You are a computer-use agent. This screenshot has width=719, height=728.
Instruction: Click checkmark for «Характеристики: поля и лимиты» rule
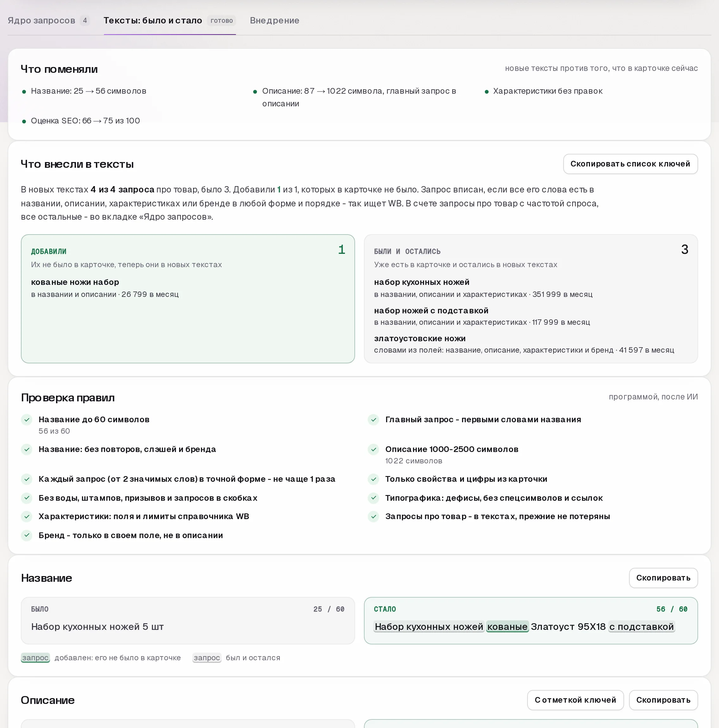(x=27, y=516)
